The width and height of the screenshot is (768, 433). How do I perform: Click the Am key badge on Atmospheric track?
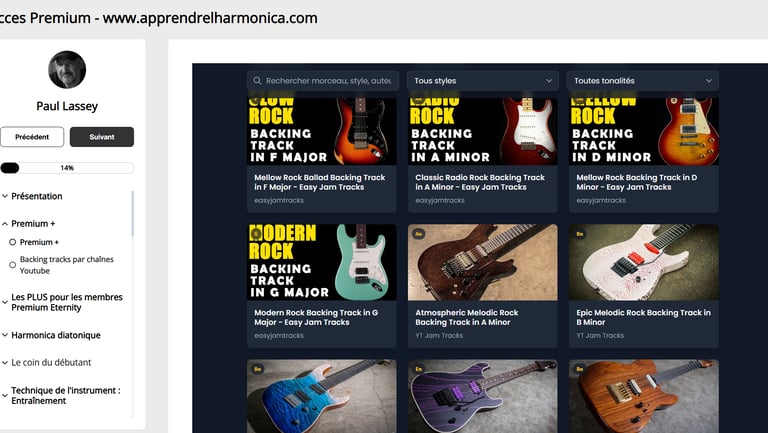418,234
